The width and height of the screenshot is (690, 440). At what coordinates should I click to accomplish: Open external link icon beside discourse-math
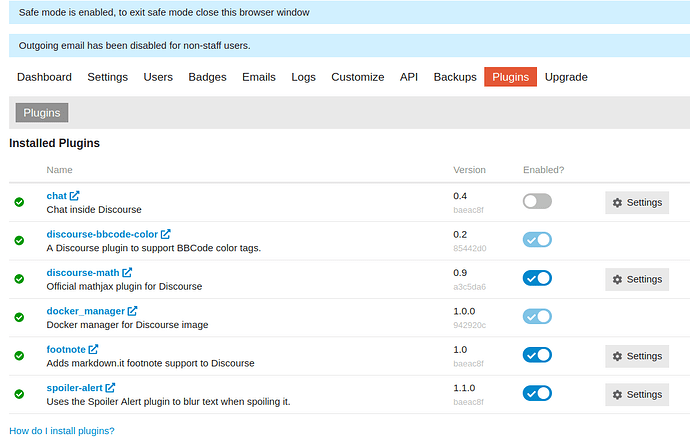pyautogui.click(x=127, y=272)
